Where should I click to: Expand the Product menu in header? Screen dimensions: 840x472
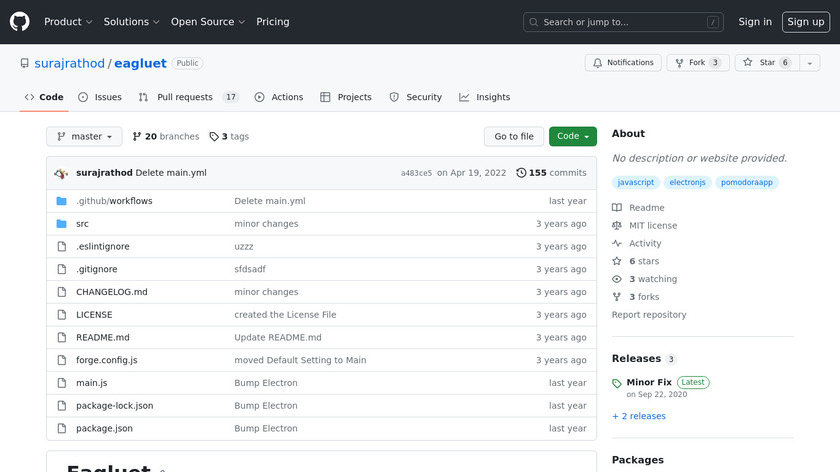click(68, 22)
